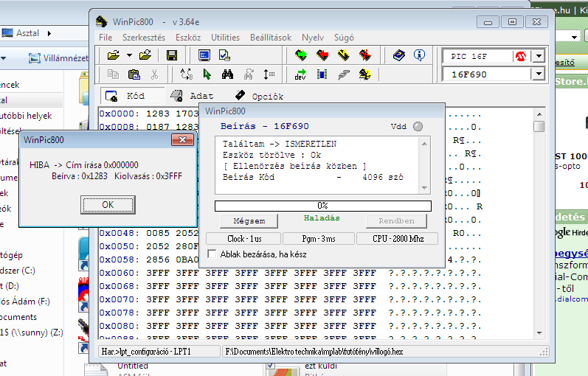The image size is (588, 376).
Task: Click the villogó.hex file path in the status bar
Action: (314, 352)
